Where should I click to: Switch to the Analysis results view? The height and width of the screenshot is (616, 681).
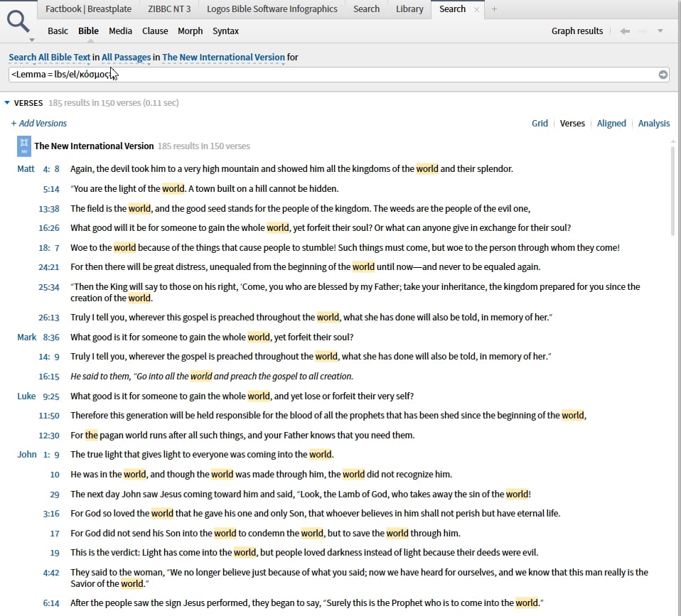654,124
